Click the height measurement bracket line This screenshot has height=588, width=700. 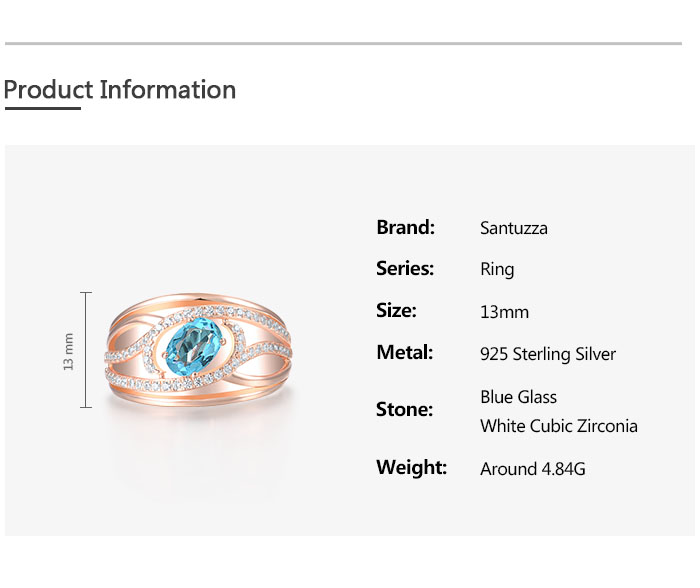click(x=87, y=350)
